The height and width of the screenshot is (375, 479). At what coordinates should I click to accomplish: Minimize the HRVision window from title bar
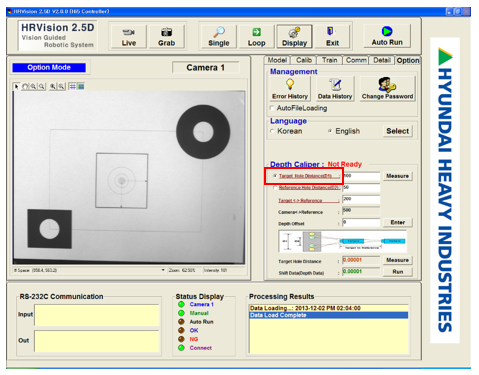click(x=449, y=12)
